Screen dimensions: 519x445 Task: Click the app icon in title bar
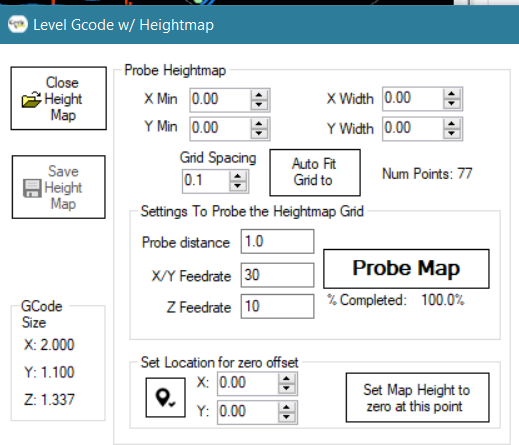17,24
